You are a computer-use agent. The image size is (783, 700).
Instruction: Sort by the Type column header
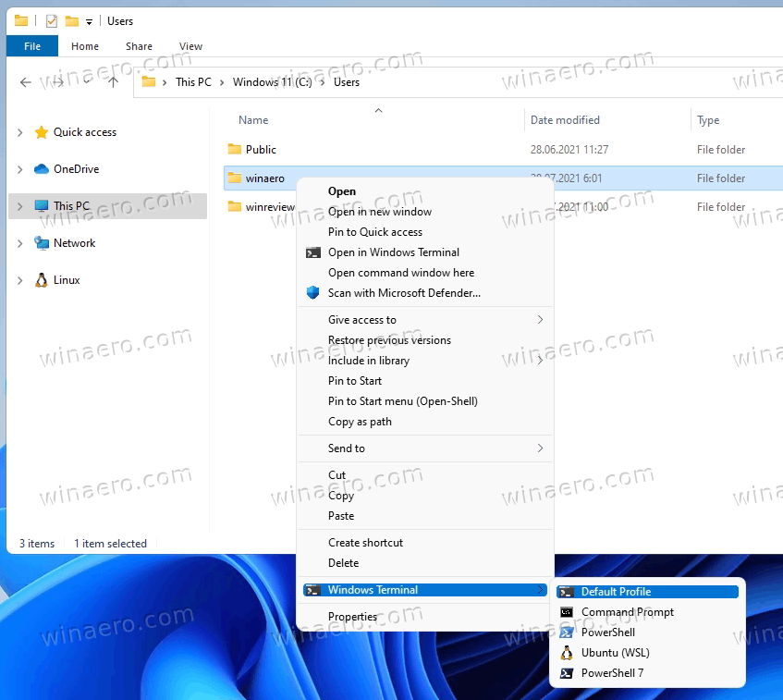pyautogui.click(x=708, y=120)
